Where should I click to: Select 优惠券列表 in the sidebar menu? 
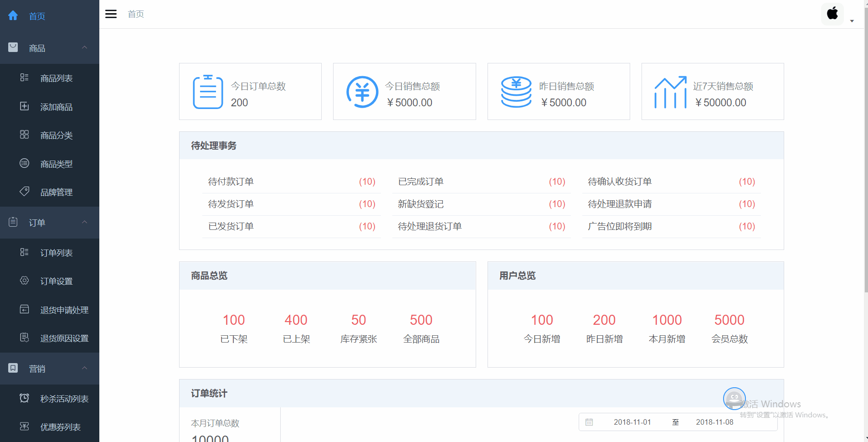click(x=60, y=426)
